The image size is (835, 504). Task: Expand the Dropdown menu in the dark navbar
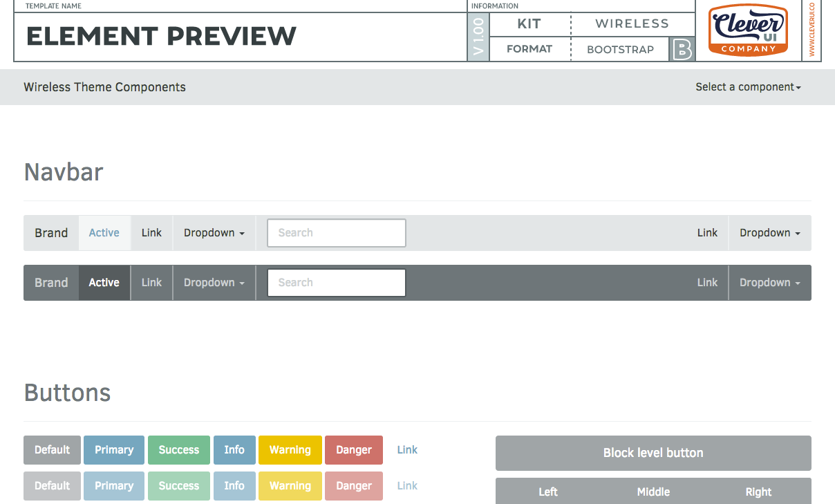[214, 282]
